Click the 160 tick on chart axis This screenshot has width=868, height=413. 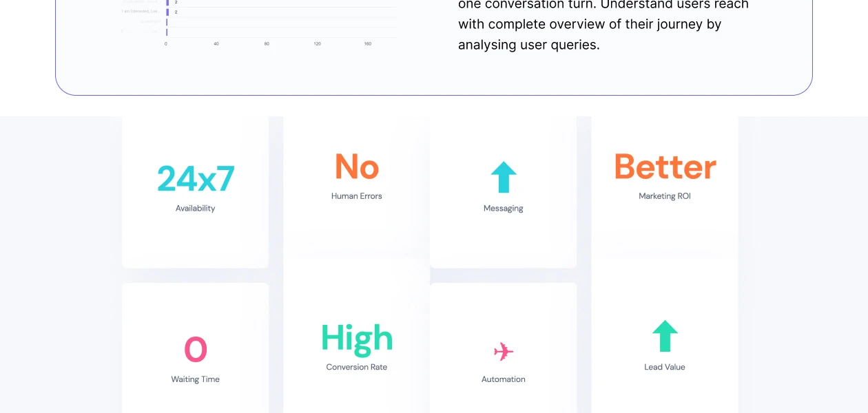368,44
